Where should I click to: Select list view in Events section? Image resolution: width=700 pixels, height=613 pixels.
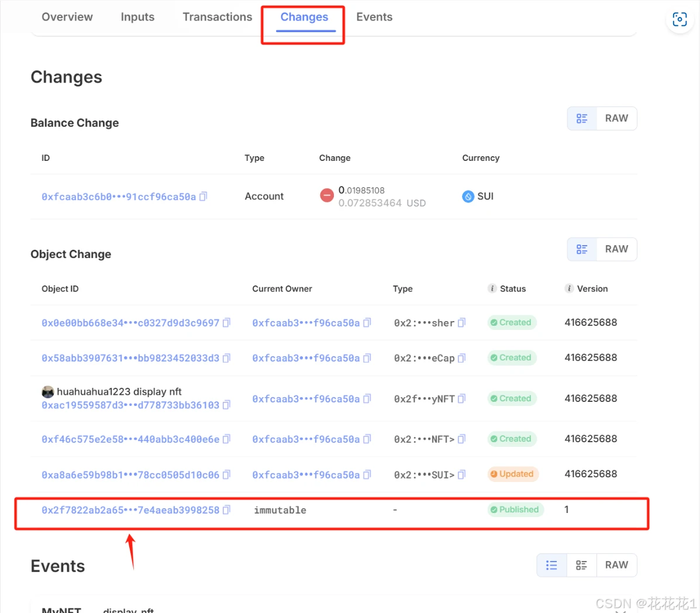coord(551,565)
